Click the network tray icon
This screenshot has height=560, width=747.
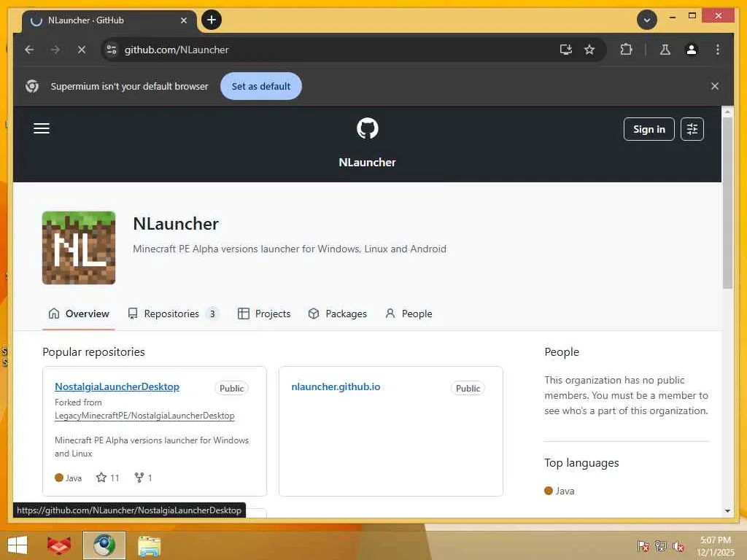click(x=661, y=546)
